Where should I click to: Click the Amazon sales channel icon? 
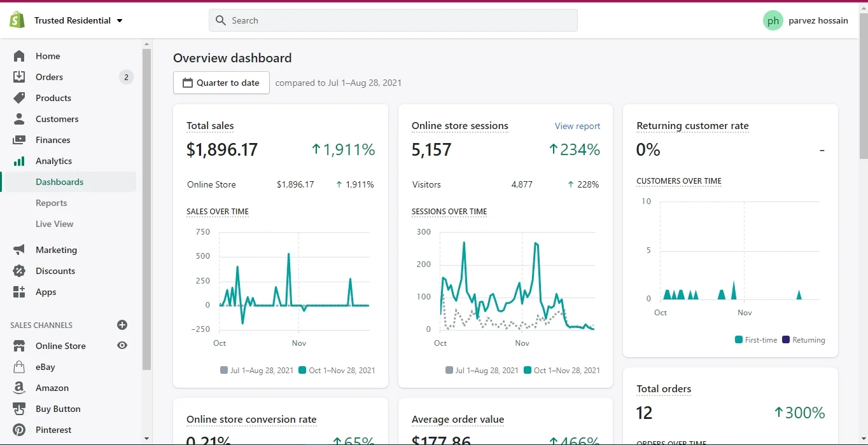coord(19,388)
